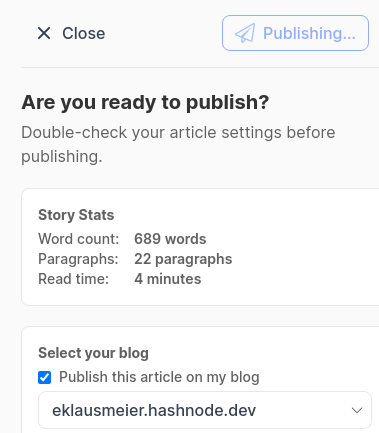Select the eklausmeier.hashnode.dev text in combo box
This screenshot has width=379, height=433.
coord(154,410)
